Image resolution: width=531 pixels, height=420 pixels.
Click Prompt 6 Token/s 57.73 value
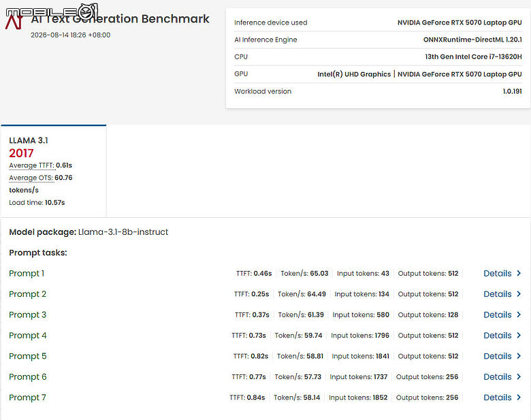(312, 376)
